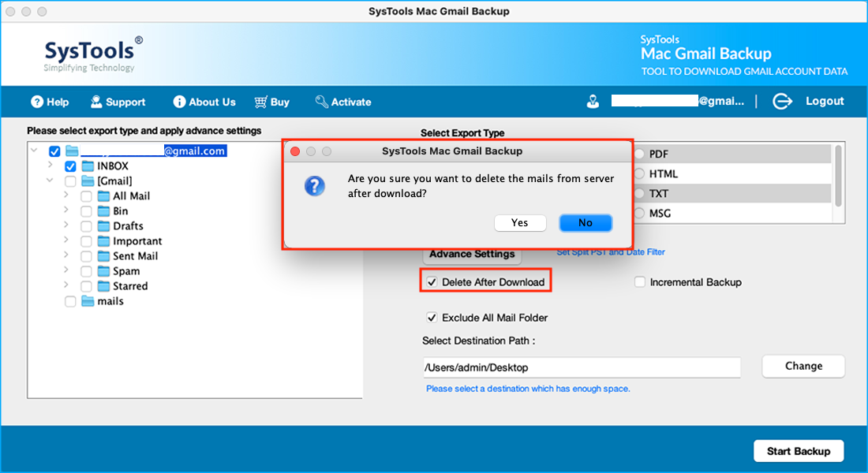
Task: Click the Important folder icon
Action: [103, 241]
